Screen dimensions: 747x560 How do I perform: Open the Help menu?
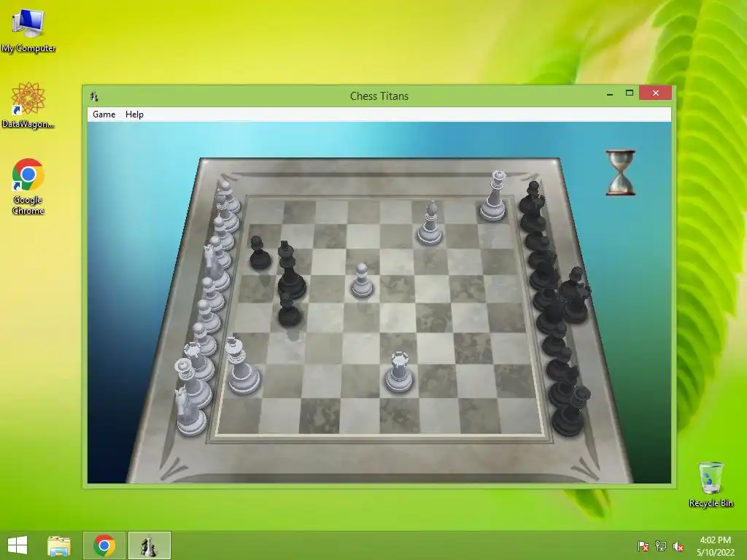(x=134, y=114)
